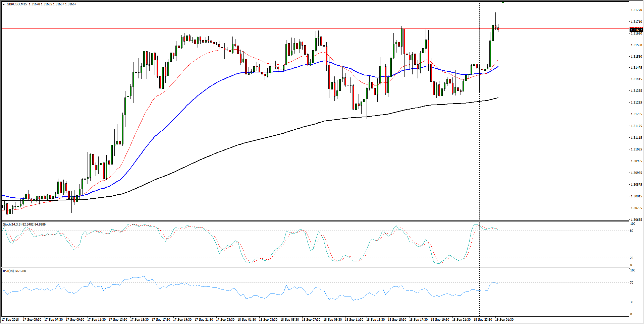This screenshot has height=324, width=644.
Task: Click the 1.31235 price axis label
Action: [x=636, y=114]
